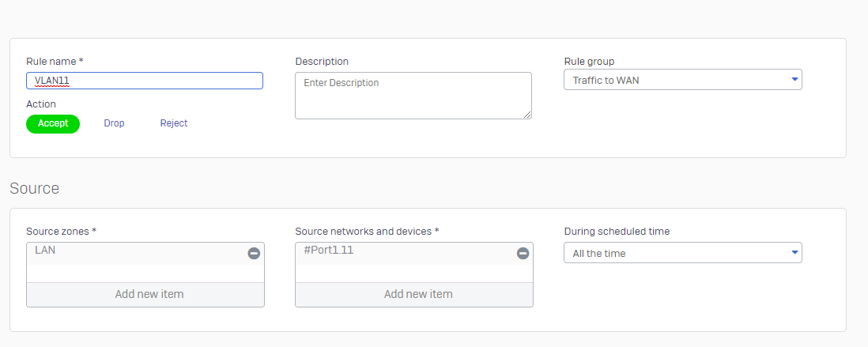The image size is (868, 347).
Task: Set rule action to Reject
Action: [x=174, y=123]
